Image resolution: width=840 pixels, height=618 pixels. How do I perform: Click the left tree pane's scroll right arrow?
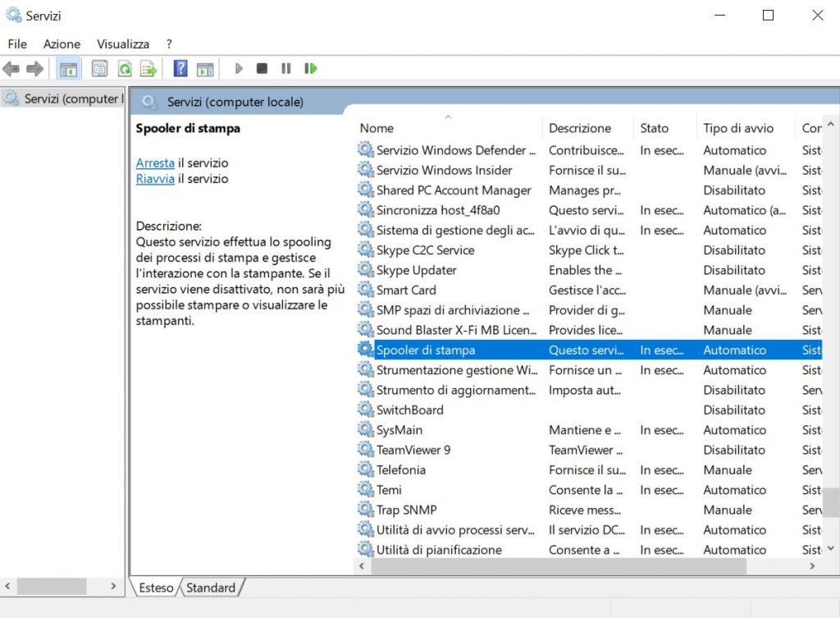click(113, 586)
